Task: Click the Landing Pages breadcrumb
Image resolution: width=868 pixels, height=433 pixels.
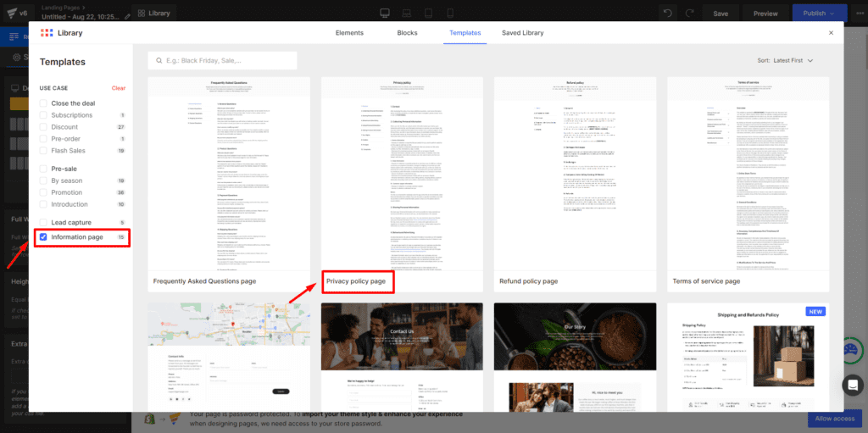Action: (61, 8)
